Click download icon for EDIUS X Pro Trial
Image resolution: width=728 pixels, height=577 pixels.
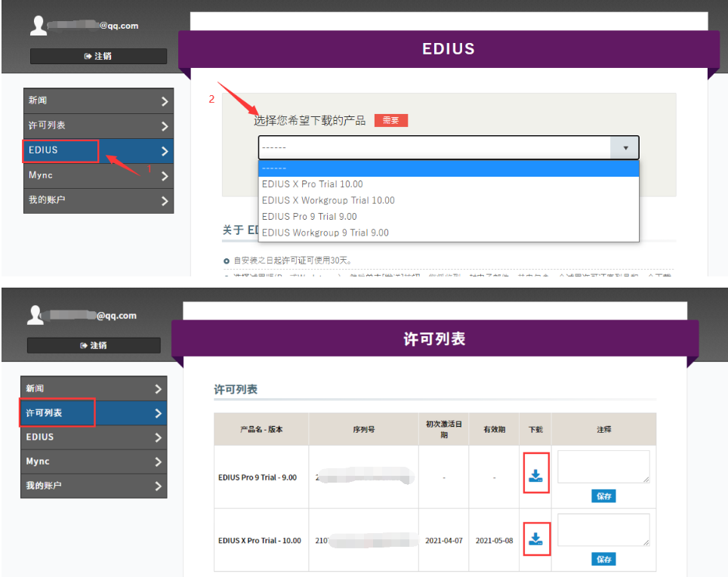(535, 539)
